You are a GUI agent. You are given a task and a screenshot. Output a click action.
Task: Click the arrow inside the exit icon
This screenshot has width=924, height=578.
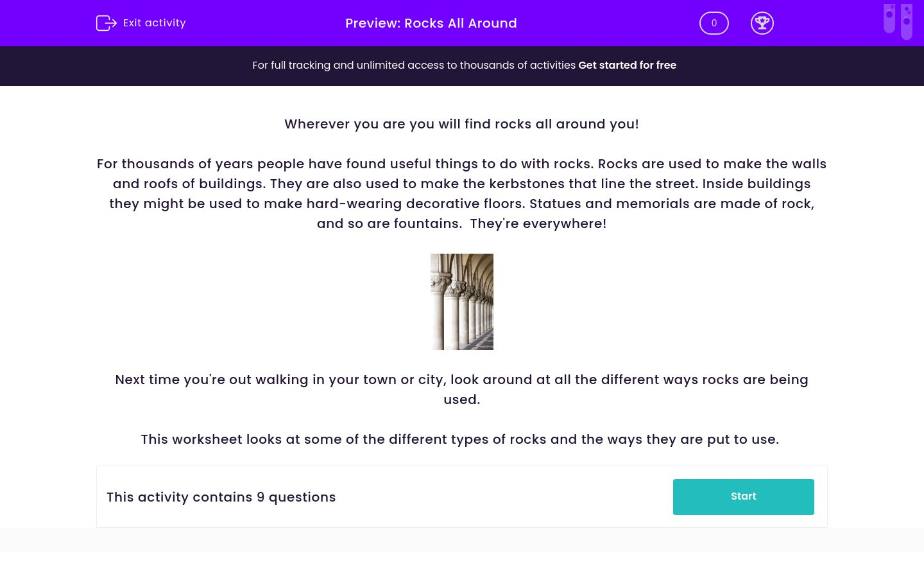pos(109,22)
